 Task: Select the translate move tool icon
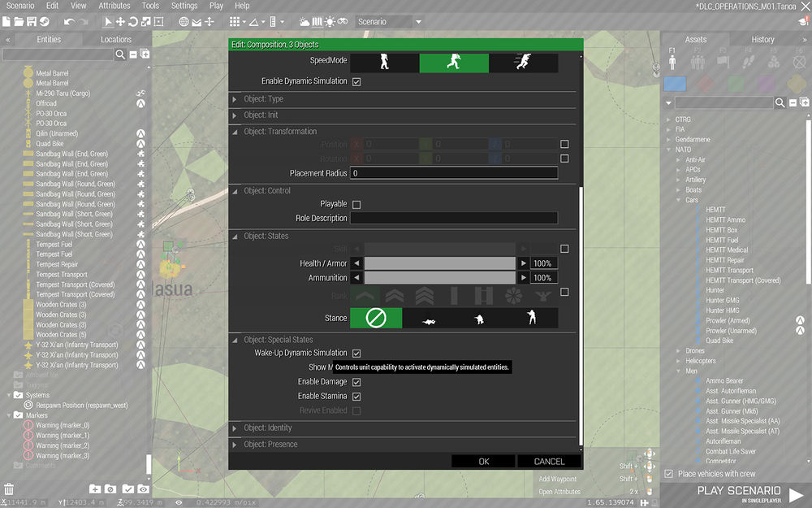121,21
